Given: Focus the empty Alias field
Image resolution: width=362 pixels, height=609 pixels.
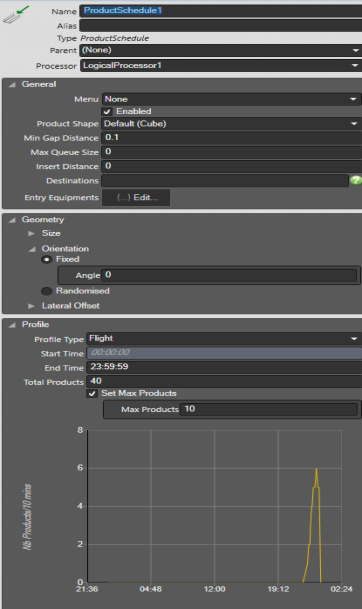Looking at the screenshot, I should [x=221, y=26].
